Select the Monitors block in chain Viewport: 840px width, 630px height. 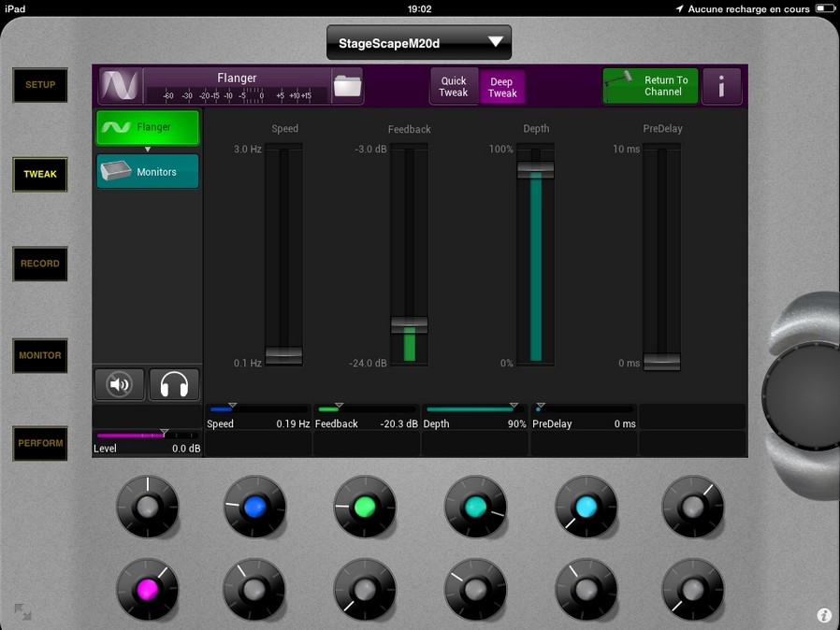148,172
